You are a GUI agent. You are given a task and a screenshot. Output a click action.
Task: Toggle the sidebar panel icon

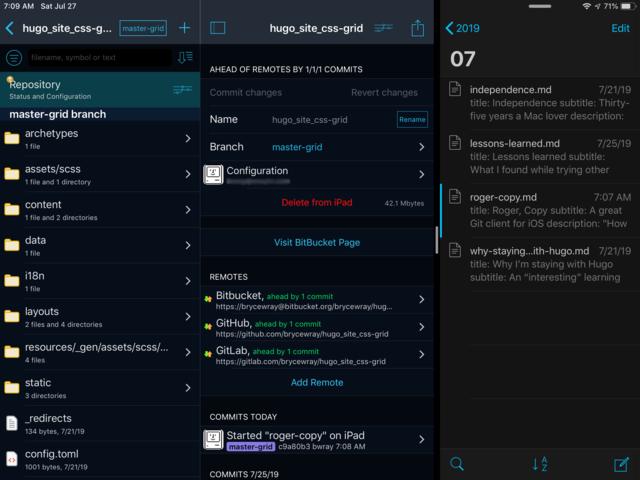pyautogui.click(x=218, y=28)
